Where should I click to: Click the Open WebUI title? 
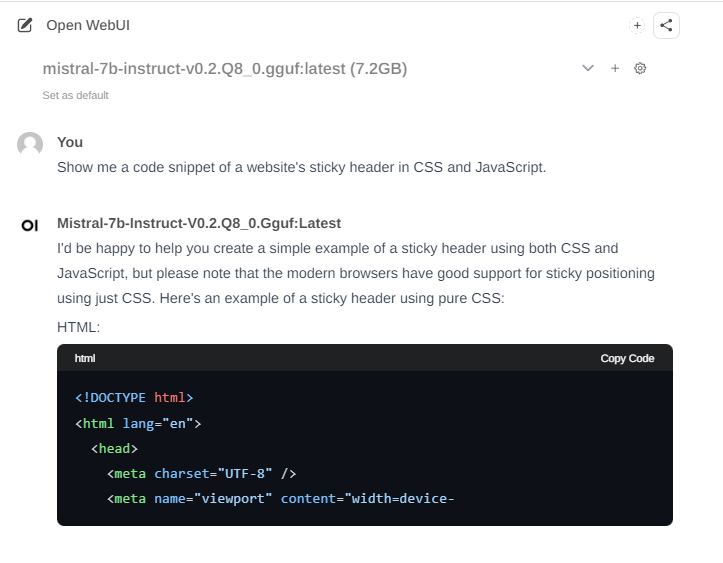click(88, 25)
